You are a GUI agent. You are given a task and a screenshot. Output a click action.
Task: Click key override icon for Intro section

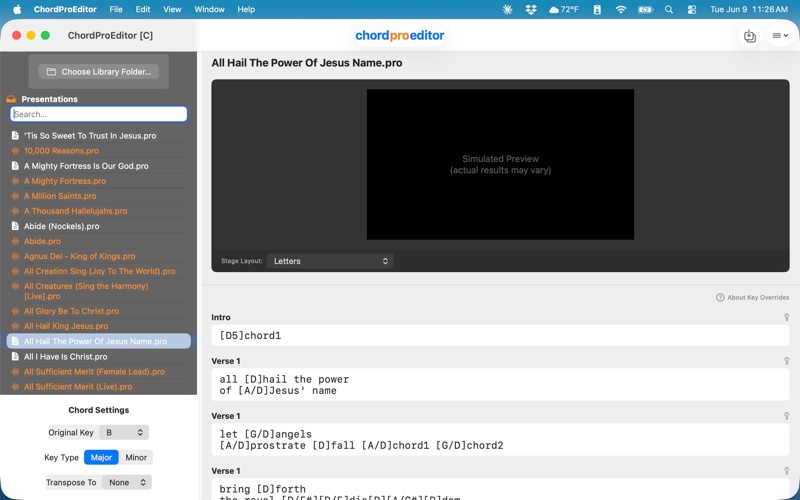tap(786, 317)
